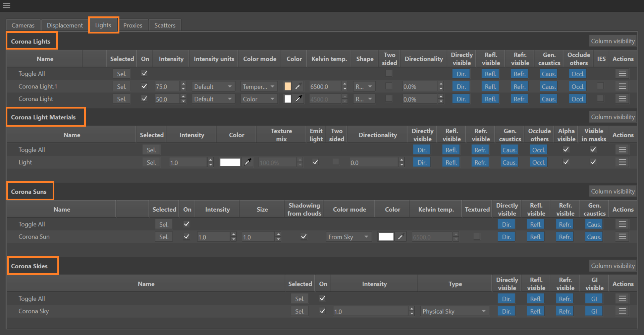644x335 pixels.
Task: Open Actions menu for Corona Light.1
Action: pos(623,86)
